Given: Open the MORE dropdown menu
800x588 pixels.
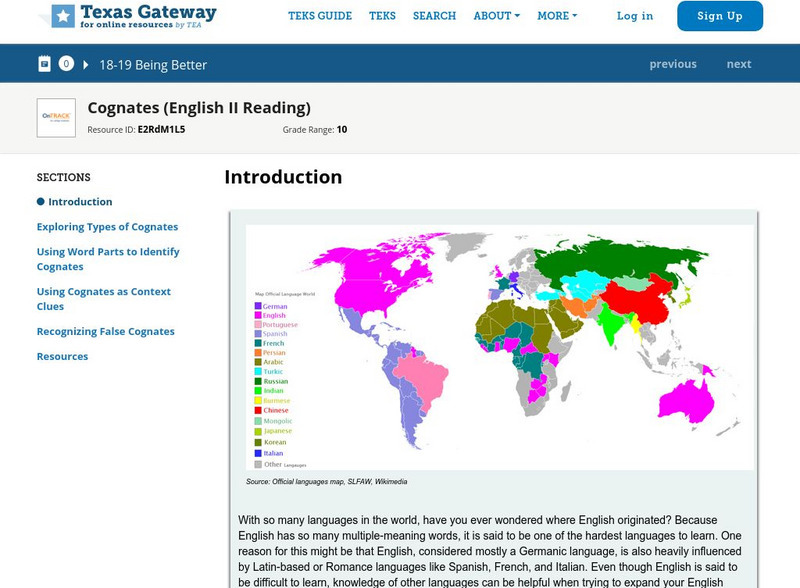Looking at the screenshot, I should (553, 15).
